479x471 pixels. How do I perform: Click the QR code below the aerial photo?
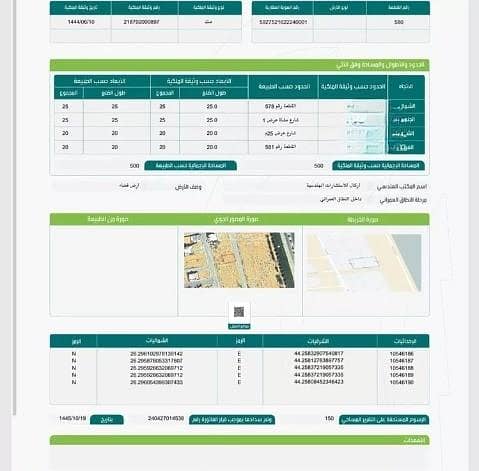[x=239, y=312]
